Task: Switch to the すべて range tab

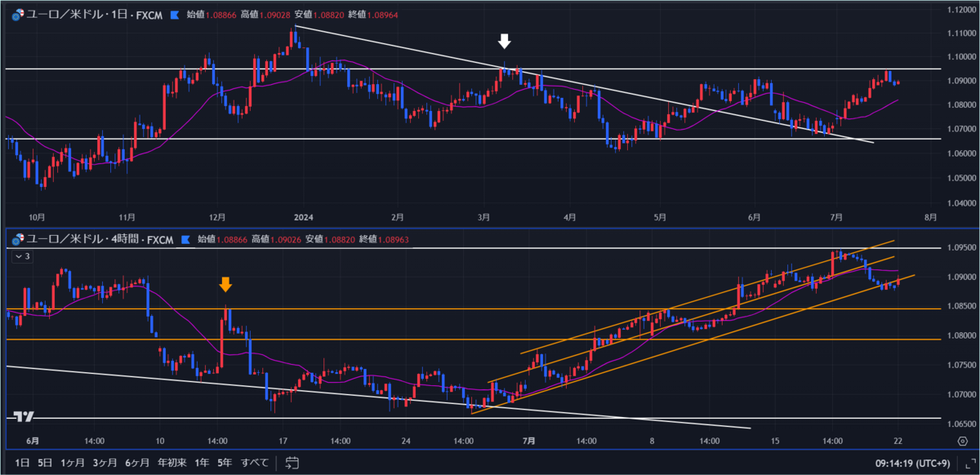Action: tap(254, 463)
